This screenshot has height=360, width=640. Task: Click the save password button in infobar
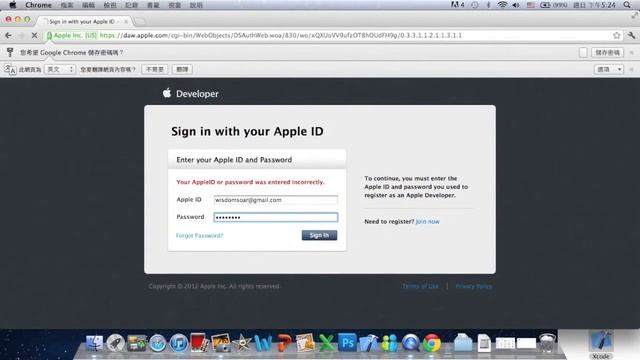(607, 52)
